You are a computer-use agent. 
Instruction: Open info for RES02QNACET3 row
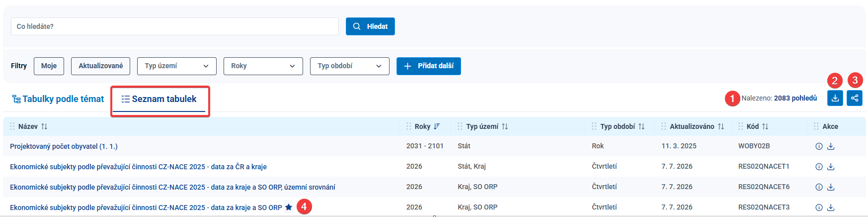click(x=819, y=208)
